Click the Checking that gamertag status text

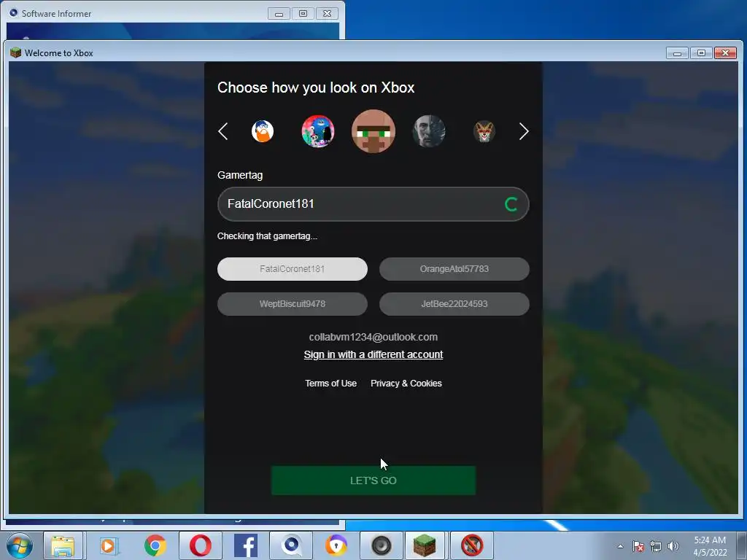pos(267,236)
